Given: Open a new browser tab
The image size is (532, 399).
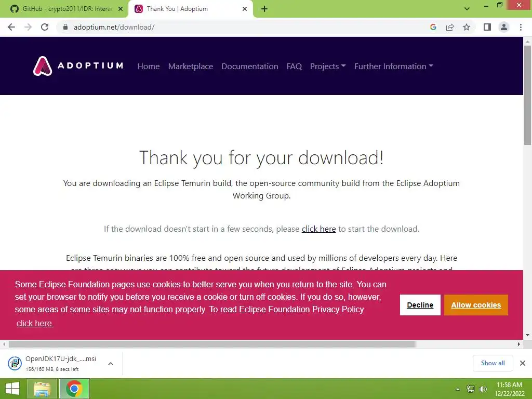Looking at the screenshot, I should (264, 9).
